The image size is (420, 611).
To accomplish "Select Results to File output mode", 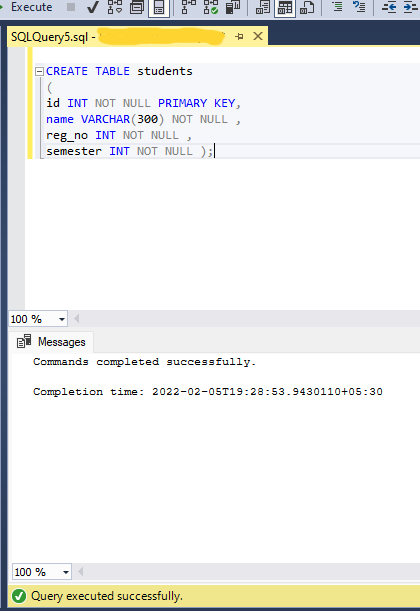I will click(307, 7).
